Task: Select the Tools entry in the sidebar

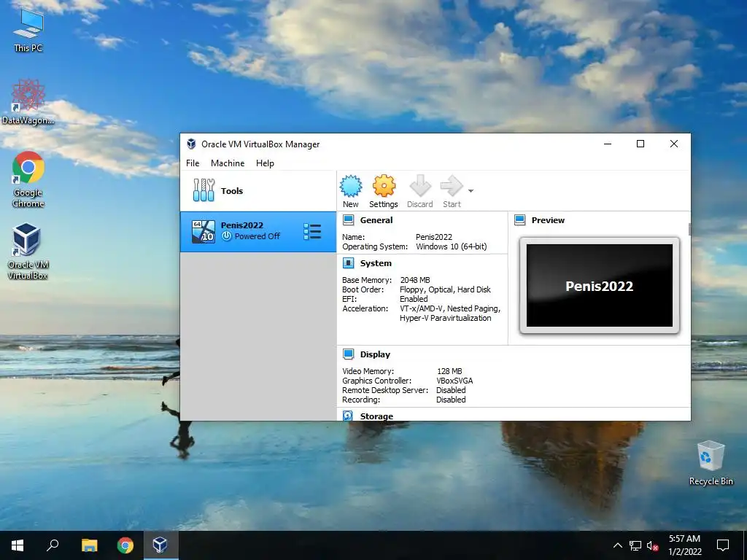Action: click(x=258, y=191)
